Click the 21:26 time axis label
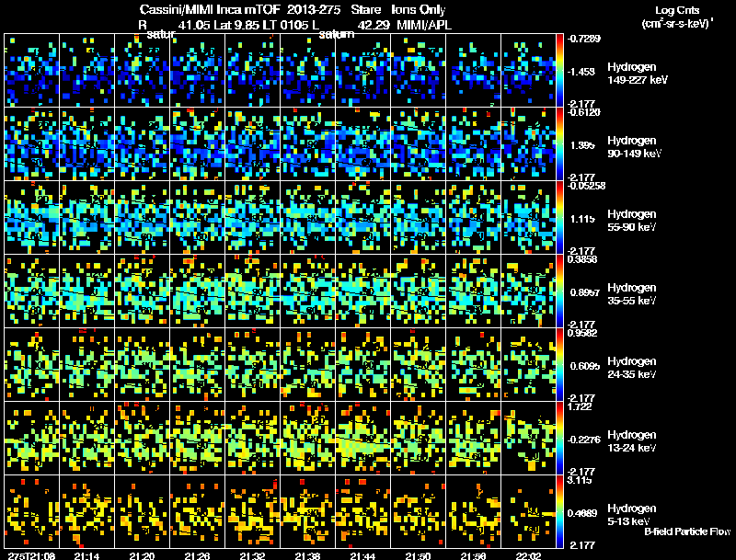The height and width of the screenshot is (560, 736). point(197,555)
